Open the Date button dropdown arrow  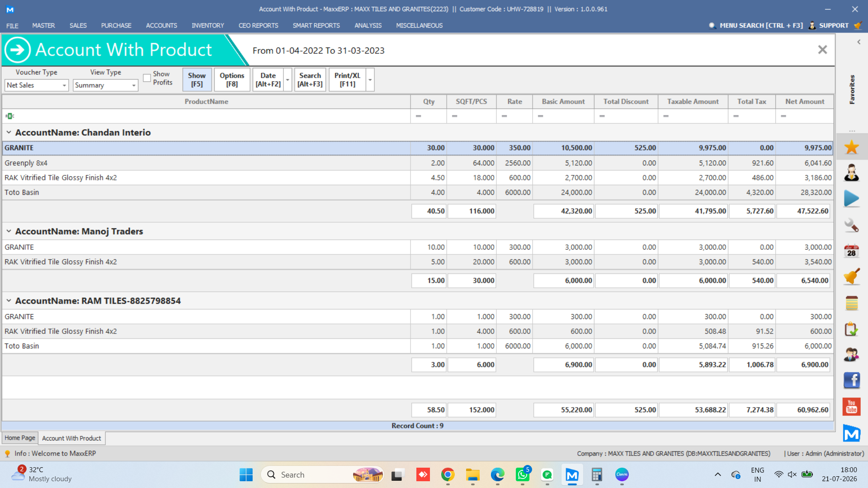click(288, 80)
